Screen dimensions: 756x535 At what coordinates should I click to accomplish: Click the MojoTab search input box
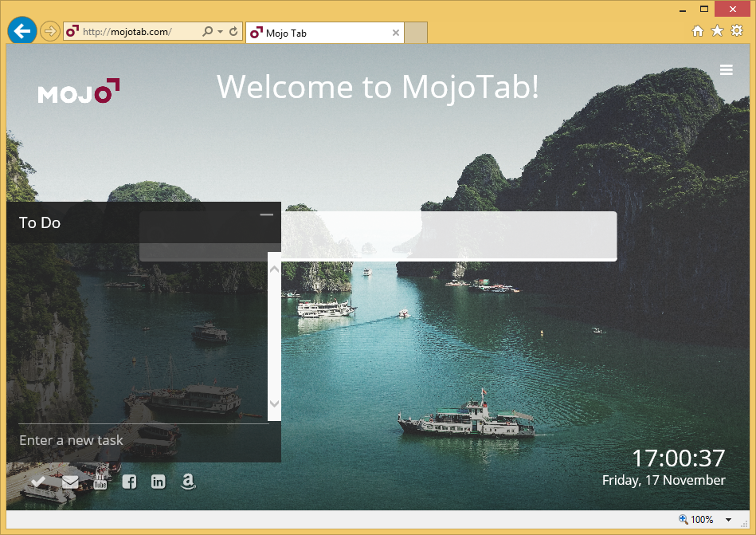(x=378, y=236)
